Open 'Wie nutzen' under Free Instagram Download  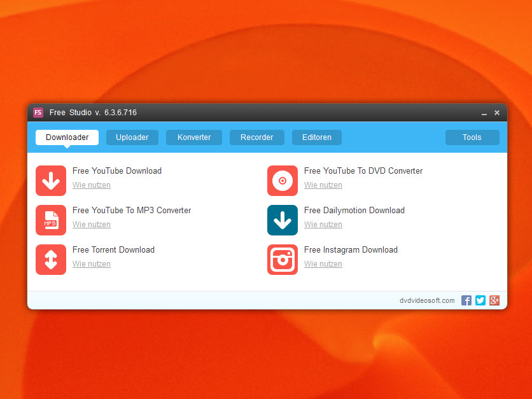(323, 263)
